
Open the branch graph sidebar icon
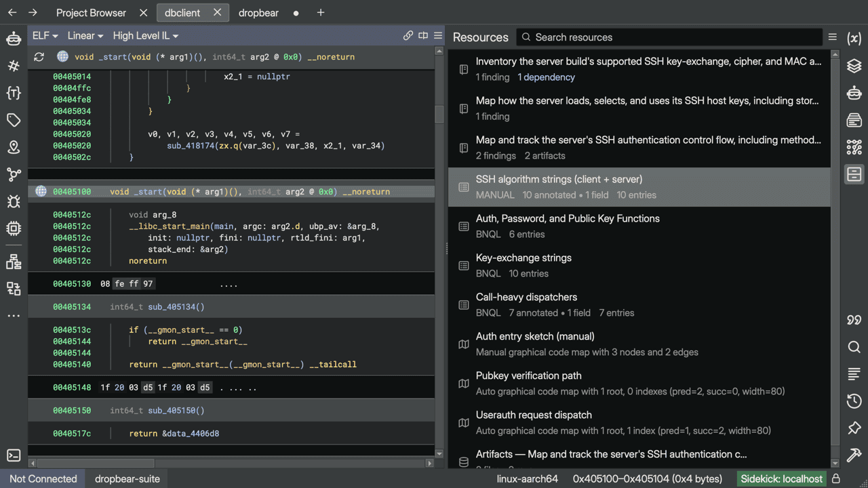pyautogui.click(x=14, y=174)
